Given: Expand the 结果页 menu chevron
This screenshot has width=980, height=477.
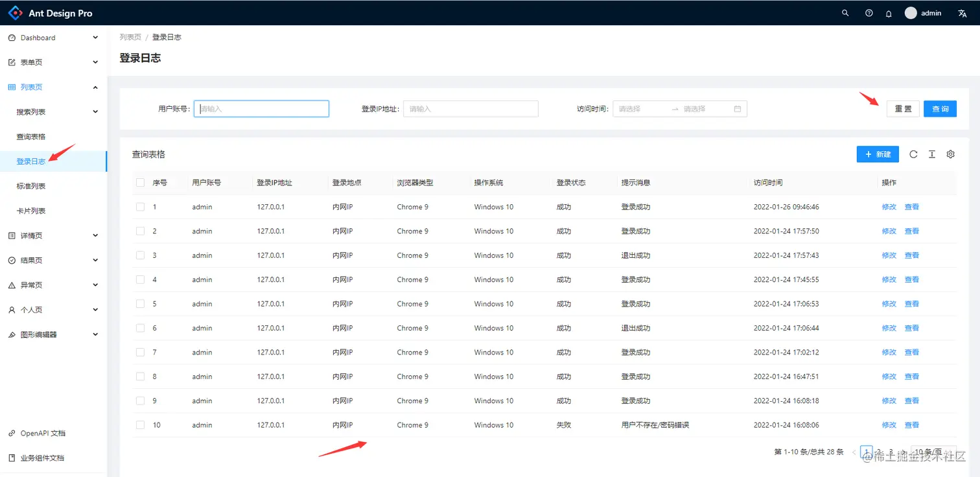Looking at the screenshot, I should click(x=95, y=261).
